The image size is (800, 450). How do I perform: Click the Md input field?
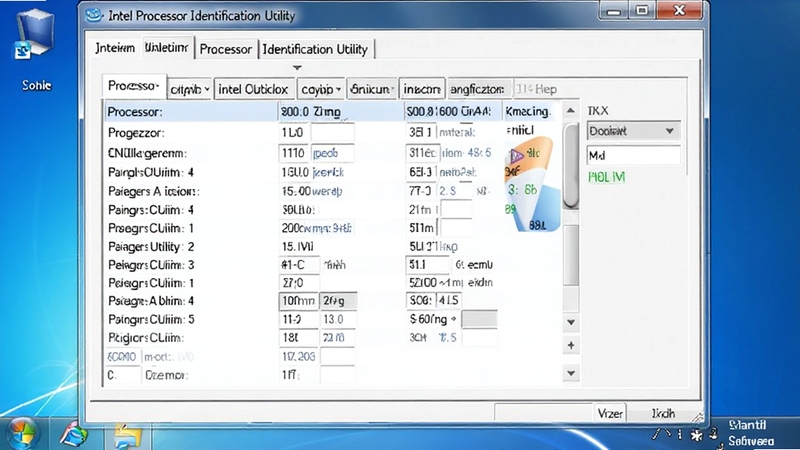[633, 155]
